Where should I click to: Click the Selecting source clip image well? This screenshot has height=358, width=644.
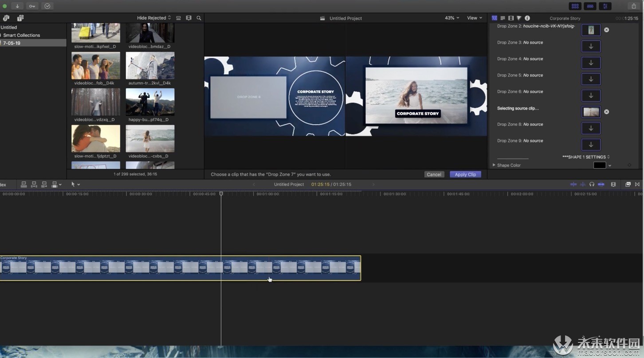(x=591, y=112)
